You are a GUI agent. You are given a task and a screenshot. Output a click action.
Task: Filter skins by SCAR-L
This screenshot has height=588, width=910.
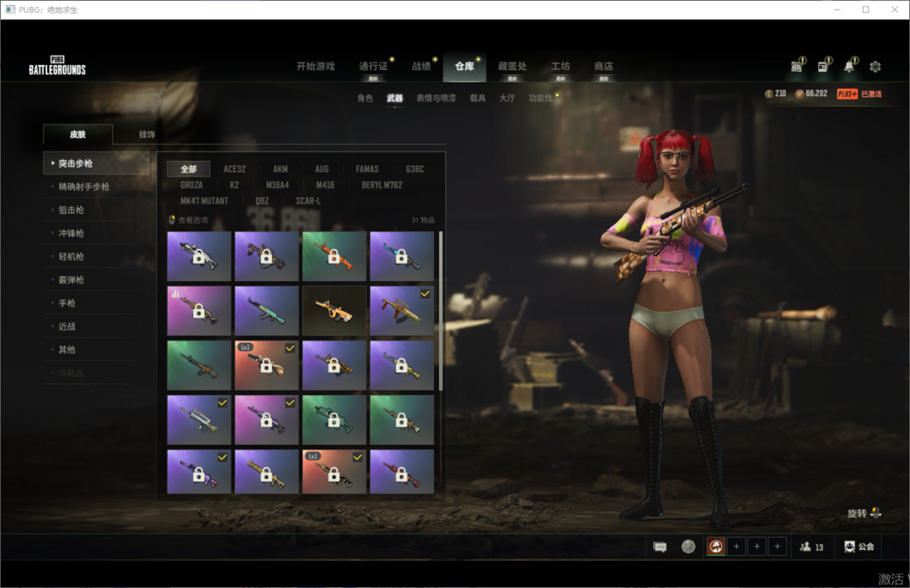point(308,200)
